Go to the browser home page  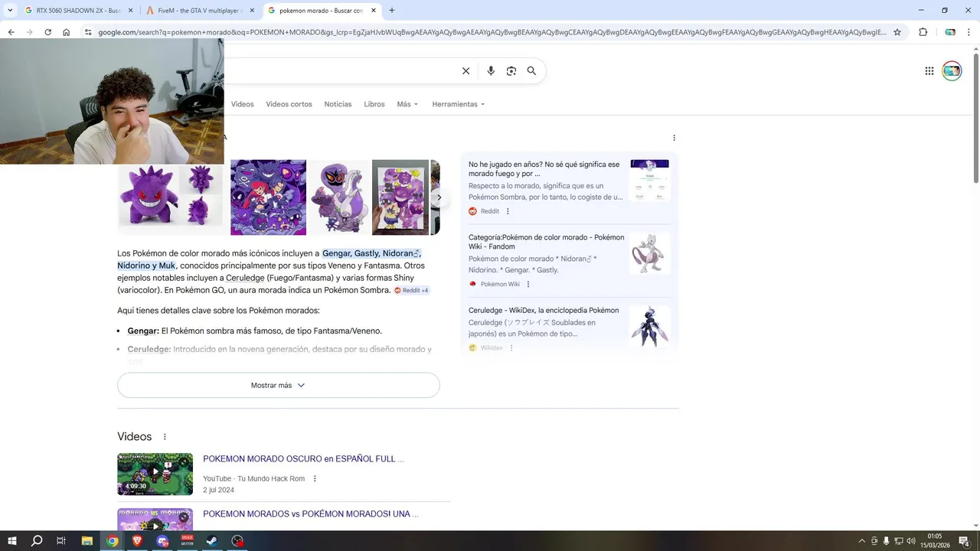tap(67, 32)
